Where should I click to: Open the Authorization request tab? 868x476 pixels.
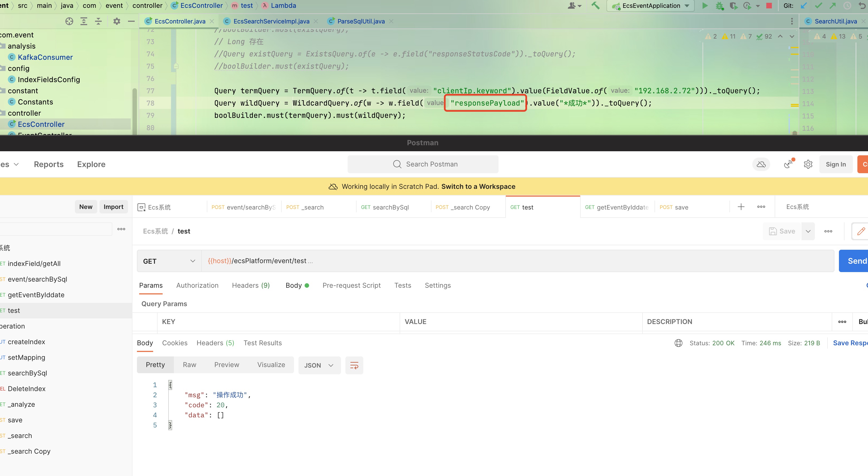point(197,285)
